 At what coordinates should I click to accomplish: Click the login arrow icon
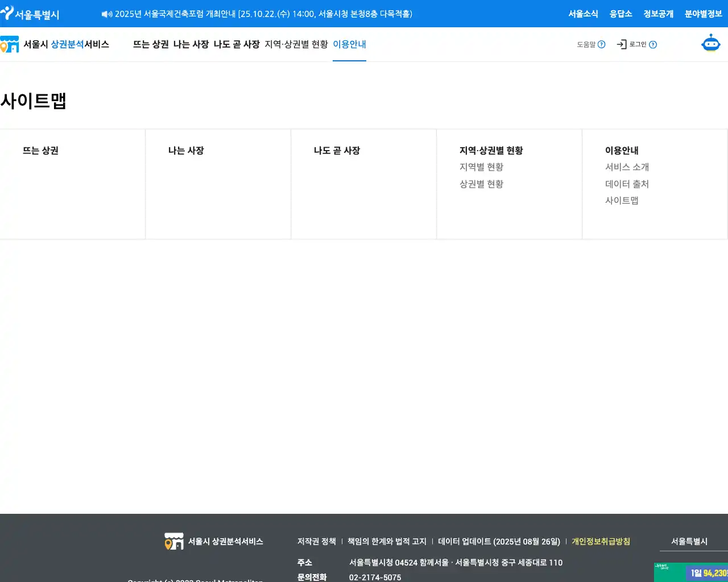tap(622, 44)
